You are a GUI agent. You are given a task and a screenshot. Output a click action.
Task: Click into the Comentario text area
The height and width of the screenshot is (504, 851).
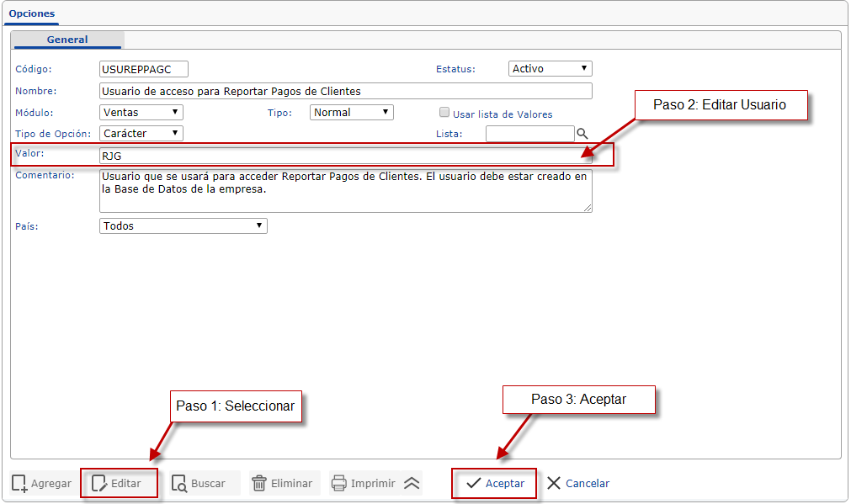coord(345,190)
